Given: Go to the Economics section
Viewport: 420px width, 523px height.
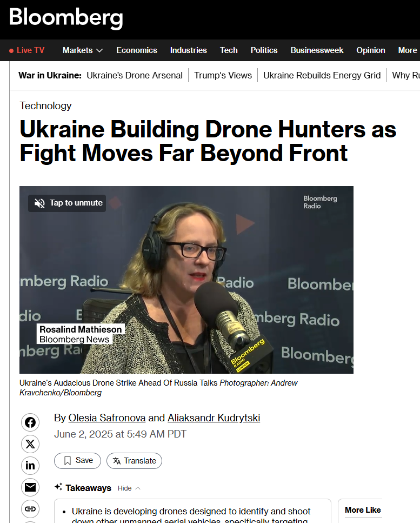Looking at the screenshot, I should (x=137, y=50).
